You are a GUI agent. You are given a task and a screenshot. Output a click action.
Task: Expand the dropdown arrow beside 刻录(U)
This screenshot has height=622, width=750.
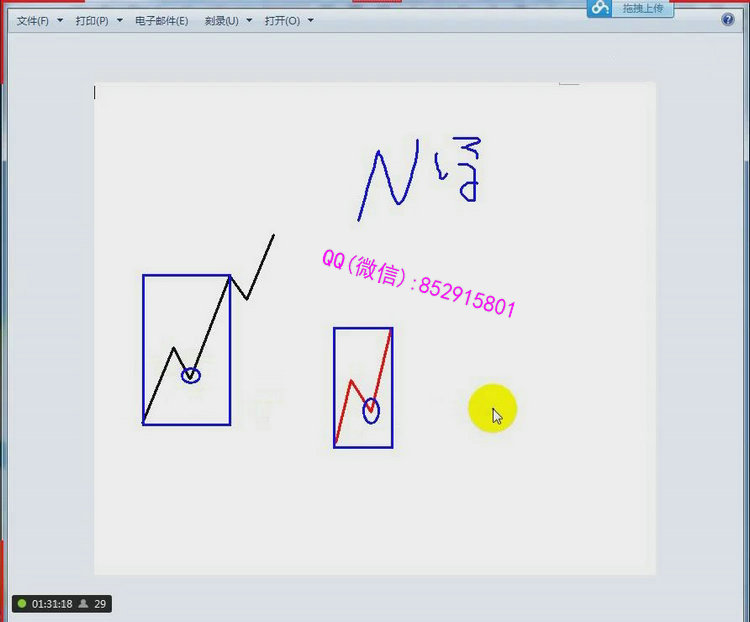coord(249,21)
